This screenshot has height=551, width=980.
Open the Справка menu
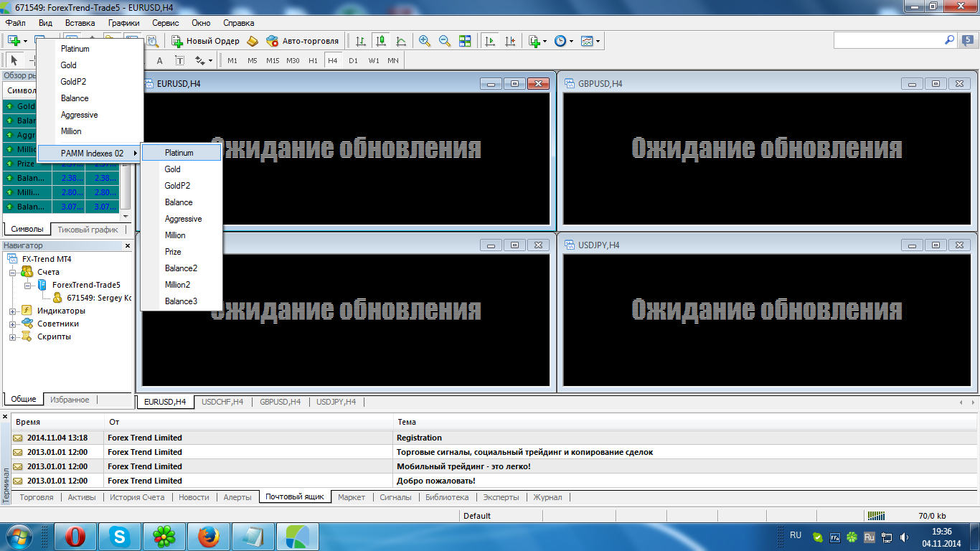(x=239, y=22)
